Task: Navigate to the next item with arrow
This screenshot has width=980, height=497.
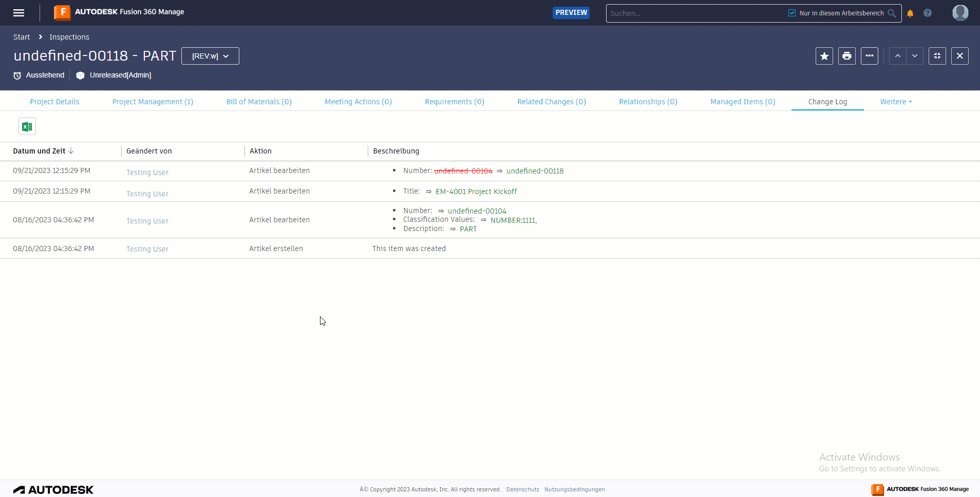Action: (916, 56)
